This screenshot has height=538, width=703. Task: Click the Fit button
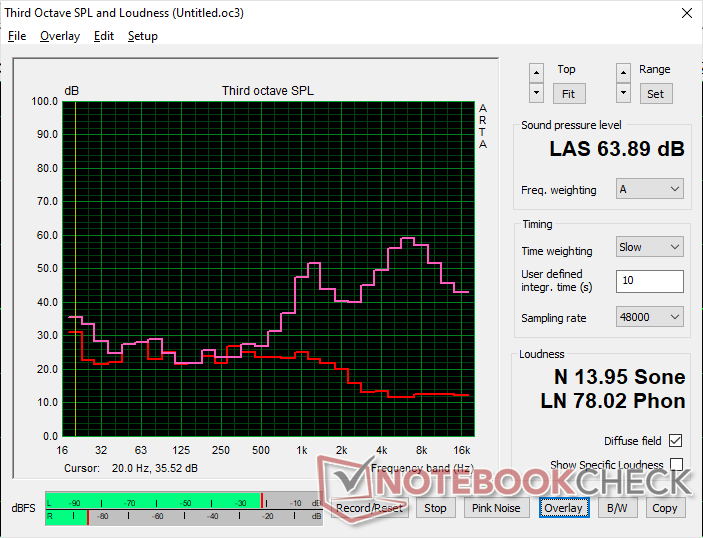(x=568, y=94)
